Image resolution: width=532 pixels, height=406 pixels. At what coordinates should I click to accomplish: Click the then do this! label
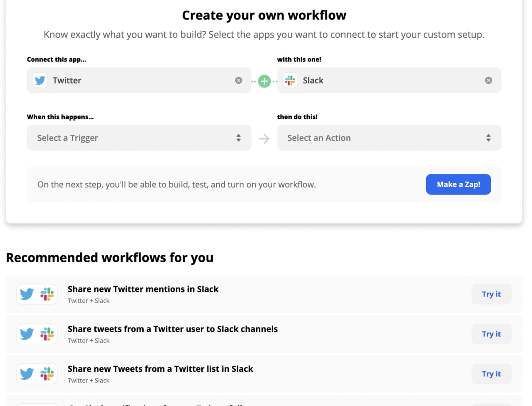[297, 117]
